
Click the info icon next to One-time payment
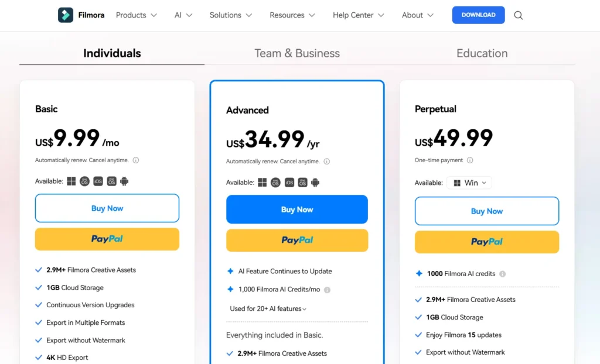pyautogui.click(x=470, y=160)
